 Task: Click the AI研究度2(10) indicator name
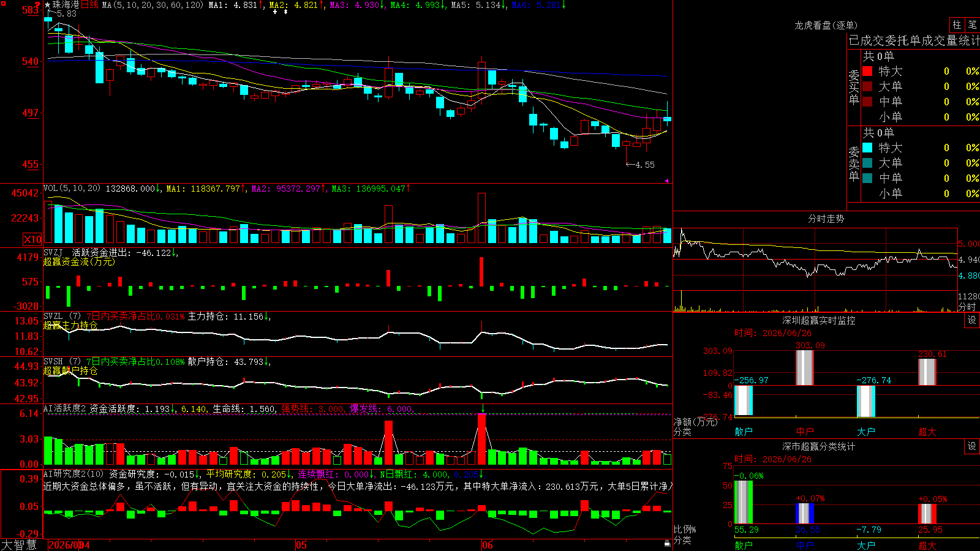tap(73, 474)
